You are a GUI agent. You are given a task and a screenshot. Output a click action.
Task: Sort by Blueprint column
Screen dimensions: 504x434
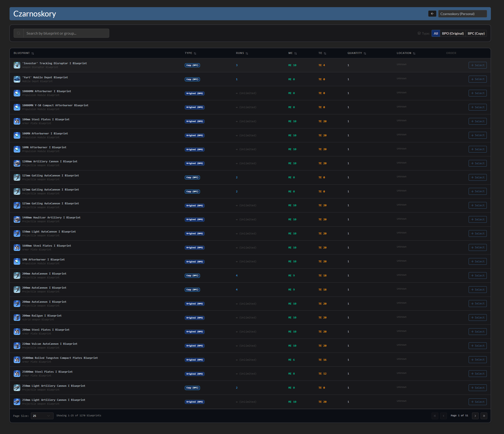click(24, 53)
